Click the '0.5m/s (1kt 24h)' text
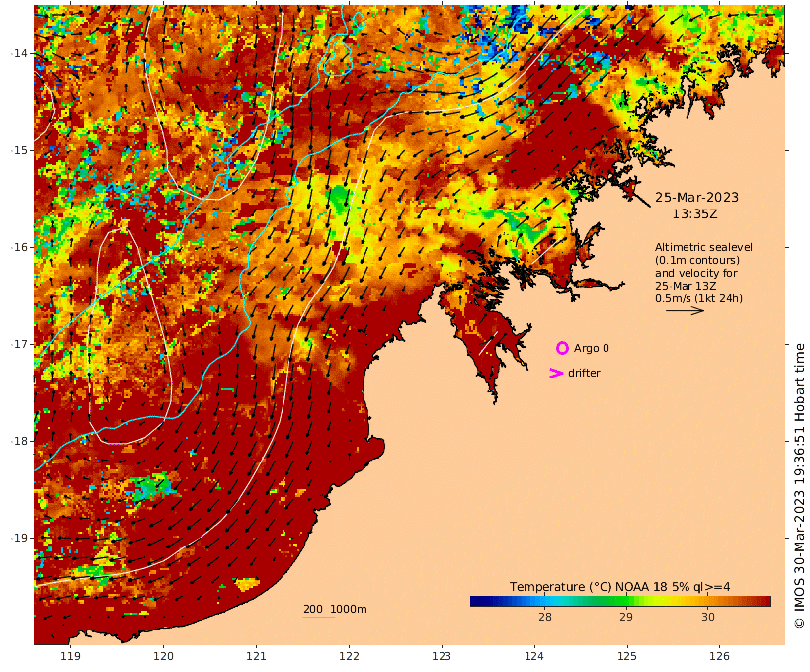The height and width of the screenshot is (672, 810). 699,298
